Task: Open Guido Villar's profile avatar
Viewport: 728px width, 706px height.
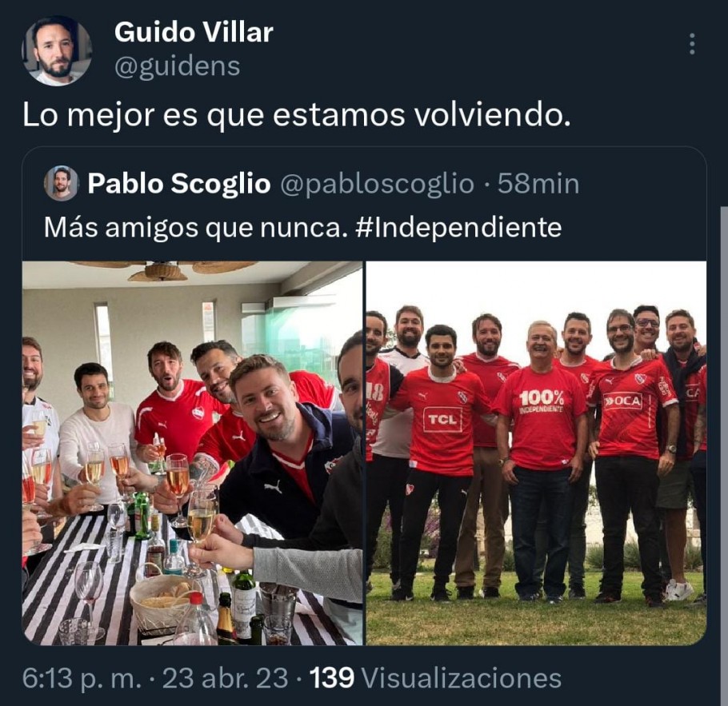Action: coord(57,50)
